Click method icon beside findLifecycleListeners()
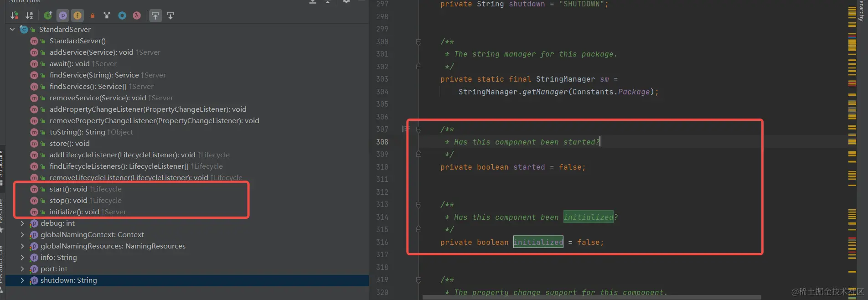The height and width of the screenshot is (300, 868). [34, 166]
